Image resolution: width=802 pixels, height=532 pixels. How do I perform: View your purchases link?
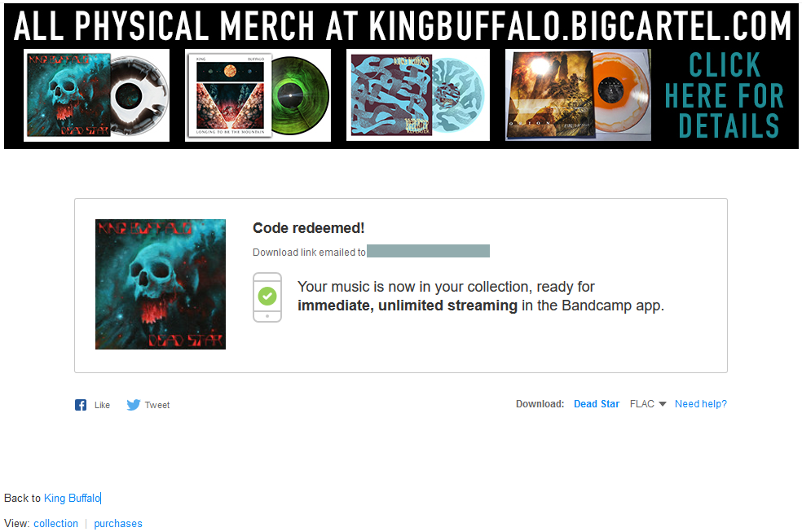[118, 523]
